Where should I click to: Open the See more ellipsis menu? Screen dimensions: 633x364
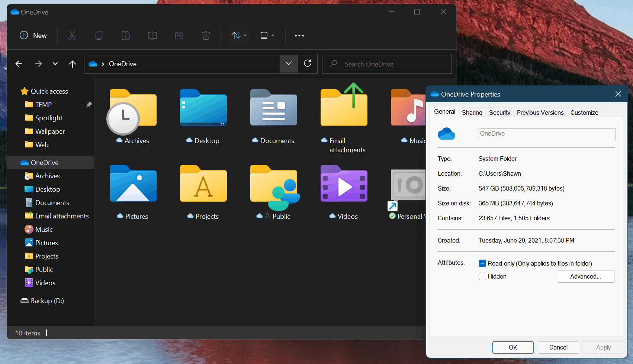[299, 36]
